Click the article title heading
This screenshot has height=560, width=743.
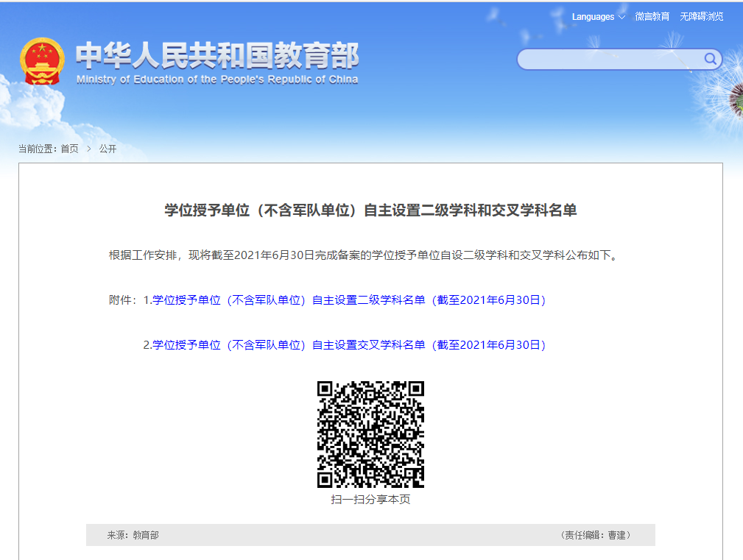370,211
